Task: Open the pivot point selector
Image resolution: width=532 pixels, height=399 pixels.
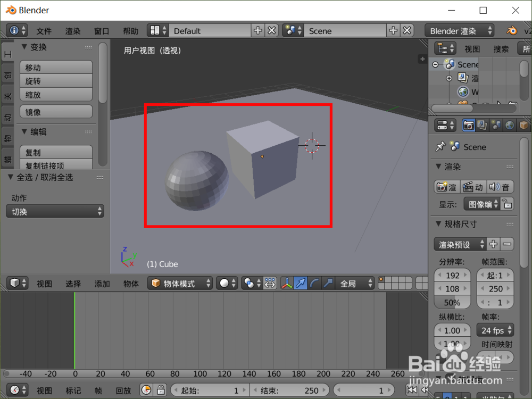Action: pyautogui.click(x=252, y=283)
